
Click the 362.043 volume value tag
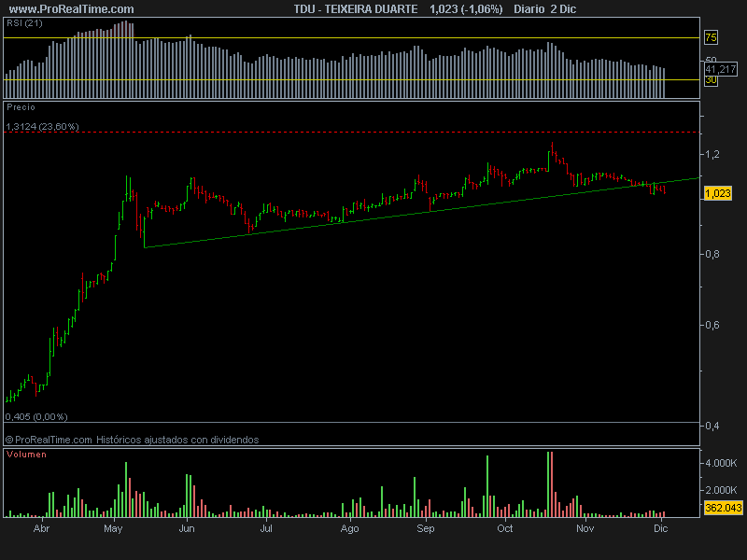[x=723, y=508]
